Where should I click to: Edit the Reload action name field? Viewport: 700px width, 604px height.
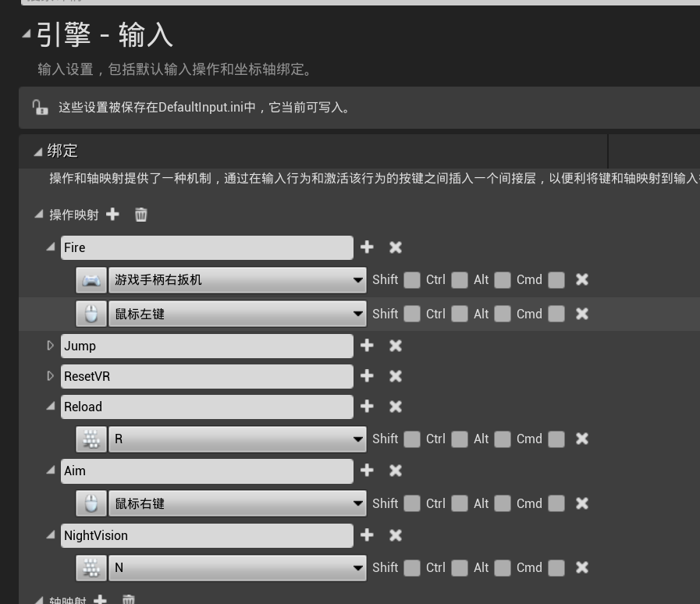(x=207, y=407)
